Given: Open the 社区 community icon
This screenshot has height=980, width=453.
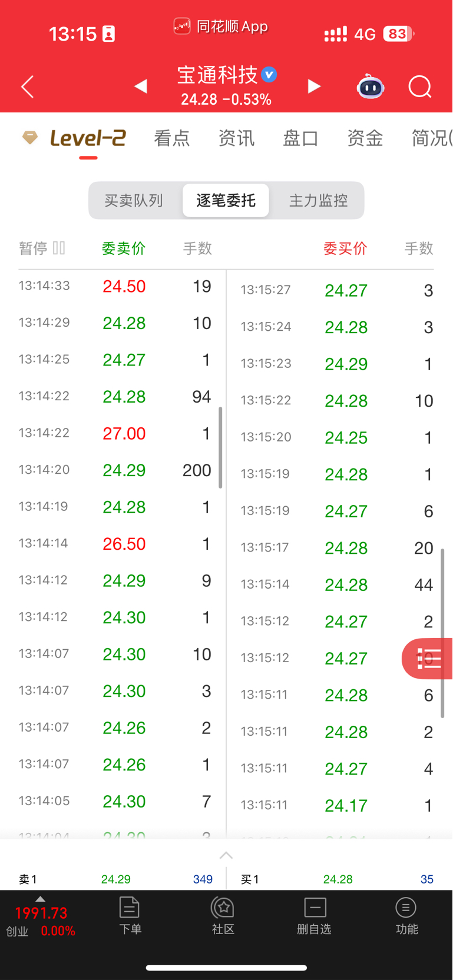Looking at the screenshot, I should (x=223, y=916).
